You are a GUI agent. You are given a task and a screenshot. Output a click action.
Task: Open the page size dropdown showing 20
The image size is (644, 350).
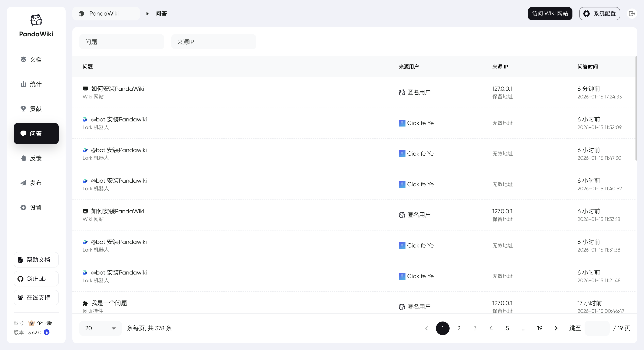tap(100, 328)
